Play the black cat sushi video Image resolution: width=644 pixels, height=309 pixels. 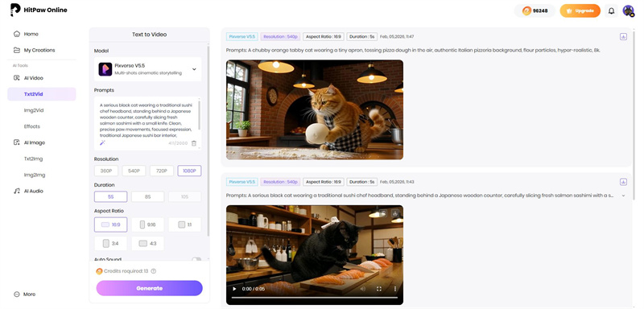pyautogui.click(x=235, y=289)
